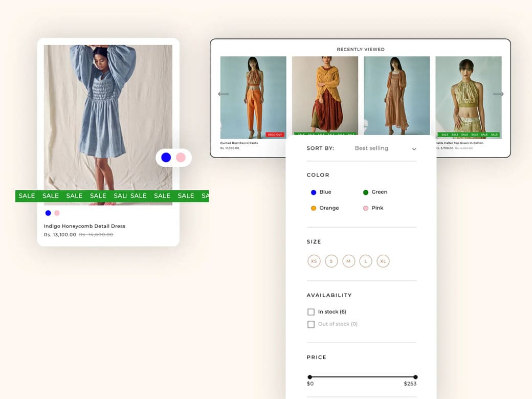This screenshot has height=399, width=532.
Task: Choose large blue swatch in floating pill
Action: [166, 158]
